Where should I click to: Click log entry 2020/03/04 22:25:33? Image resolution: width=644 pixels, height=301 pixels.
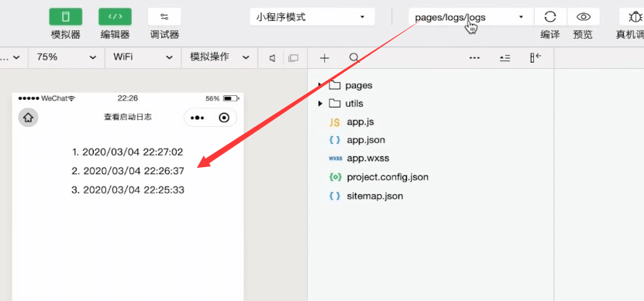[128, 190]
